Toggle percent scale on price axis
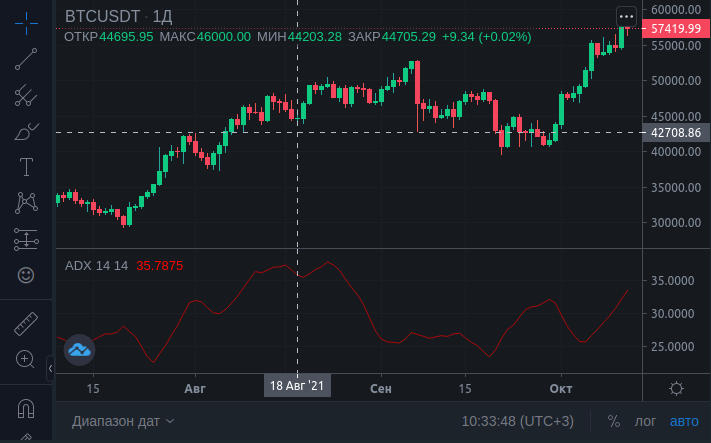Image resolution: width=711 pixels, height=443 pixels. 613,421
